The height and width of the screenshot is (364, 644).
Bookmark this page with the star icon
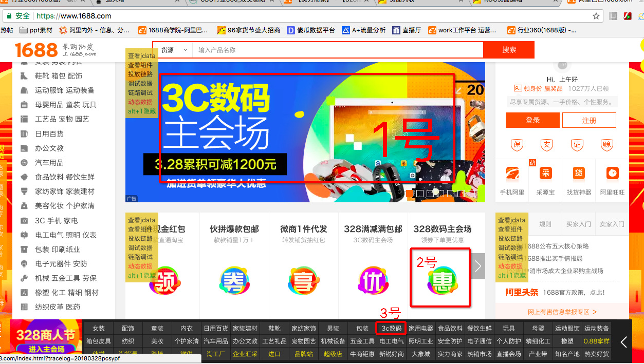click(596, 16)
